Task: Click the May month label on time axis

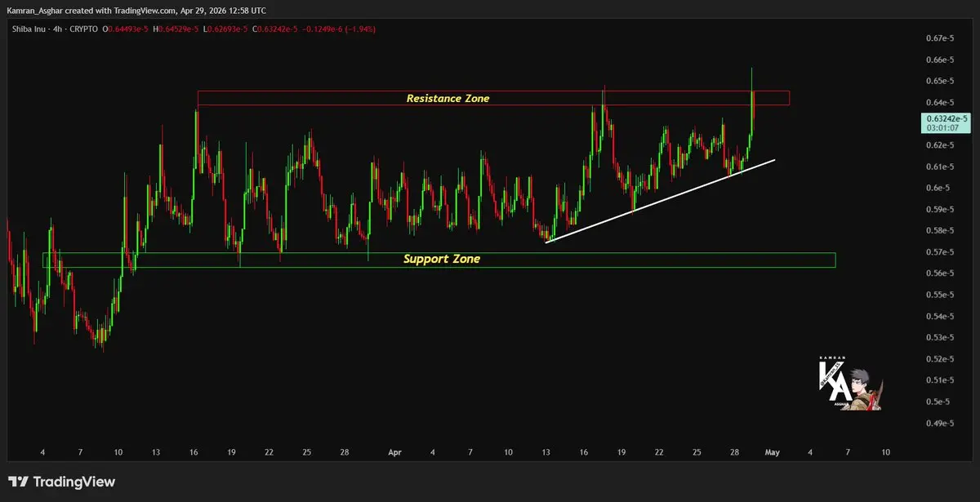Action: [773, 451]
